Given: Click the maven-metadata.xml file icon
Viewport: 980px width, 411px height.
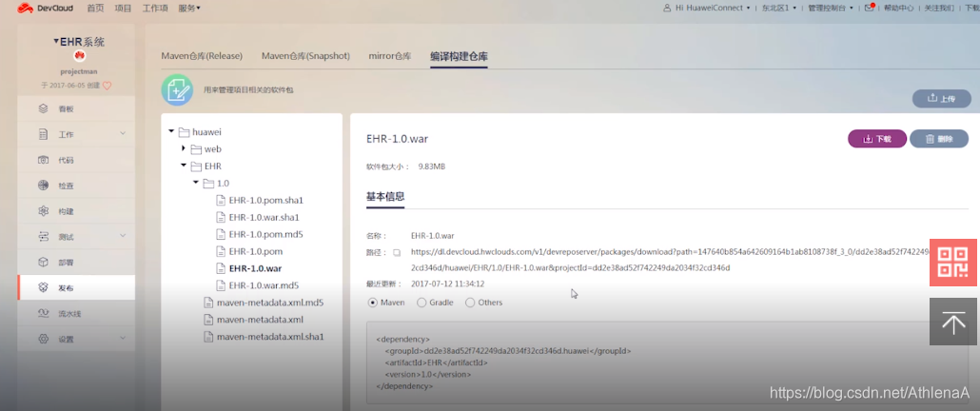Looking at the screenshot, I should 208,319.
